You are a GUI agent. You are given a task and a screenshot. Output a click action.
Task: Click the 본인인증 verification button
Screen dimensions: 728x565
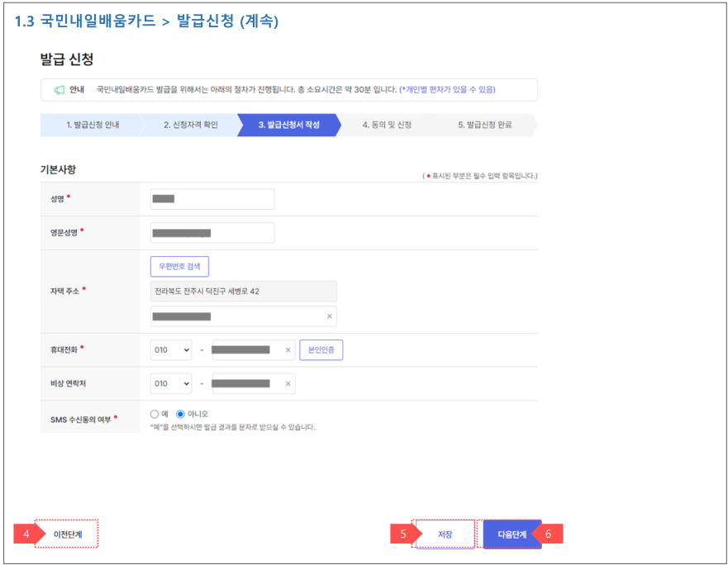(x=320, y=349)
